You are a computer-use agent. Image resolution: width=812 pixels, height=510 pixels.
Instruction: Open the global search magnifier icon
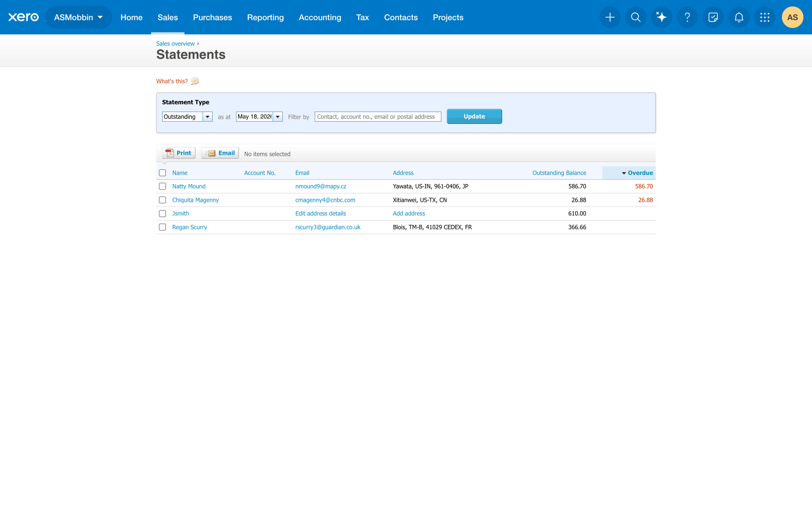pos(636,17)
